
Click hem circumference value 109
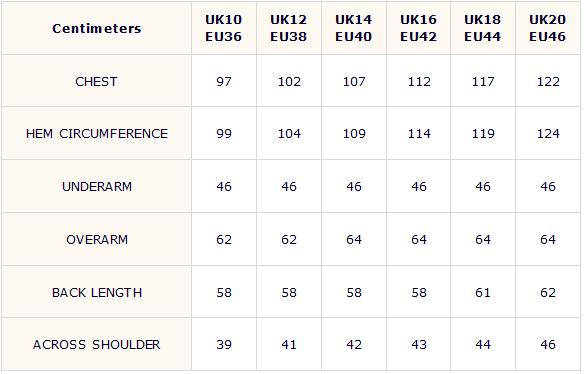coord(354,134)
